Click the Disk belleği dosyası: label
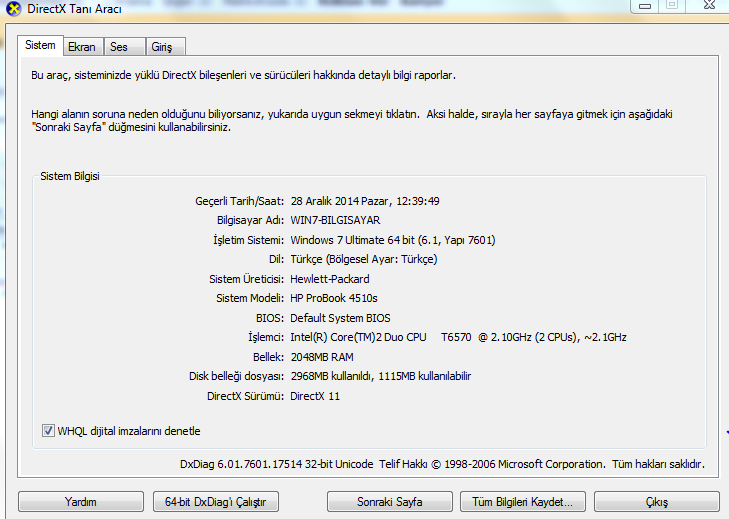Image resolution: width=729 pixels, height=519 pixels. click(236, 376)
